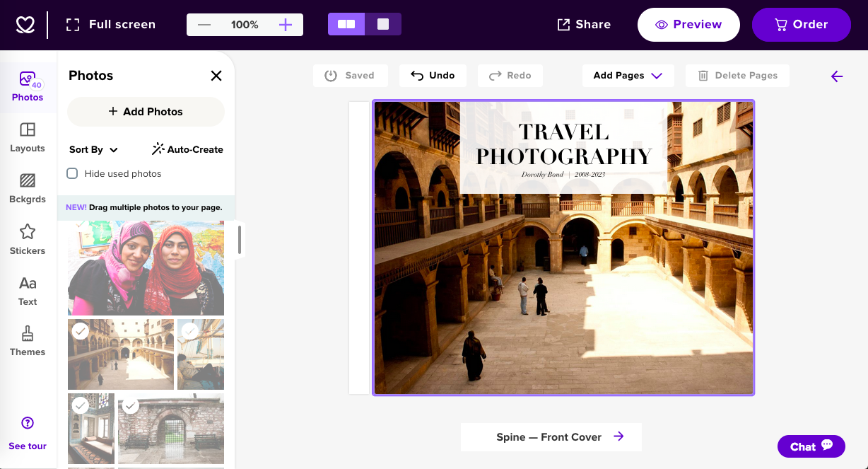This screenshot has height=469, width=868.
Task: Open the Layouts panel
Action: (x=27, y=137)
